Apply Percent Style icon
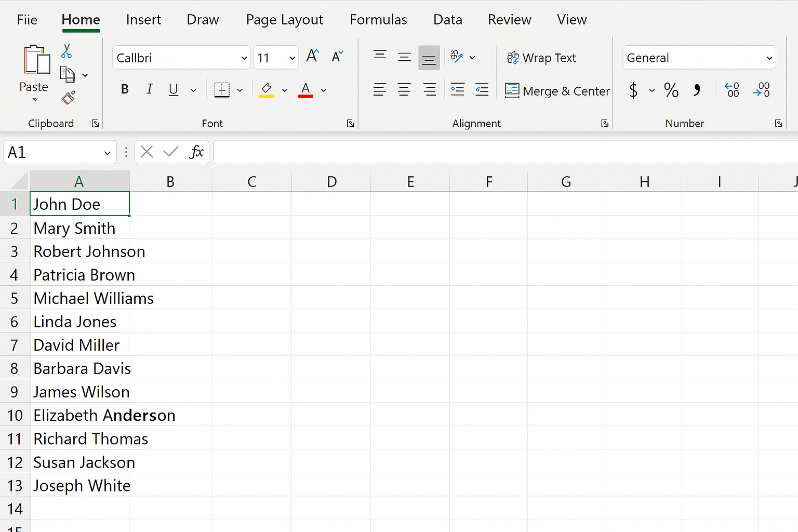798x532 pixels. pyautogui.click(x=671, y=90)
